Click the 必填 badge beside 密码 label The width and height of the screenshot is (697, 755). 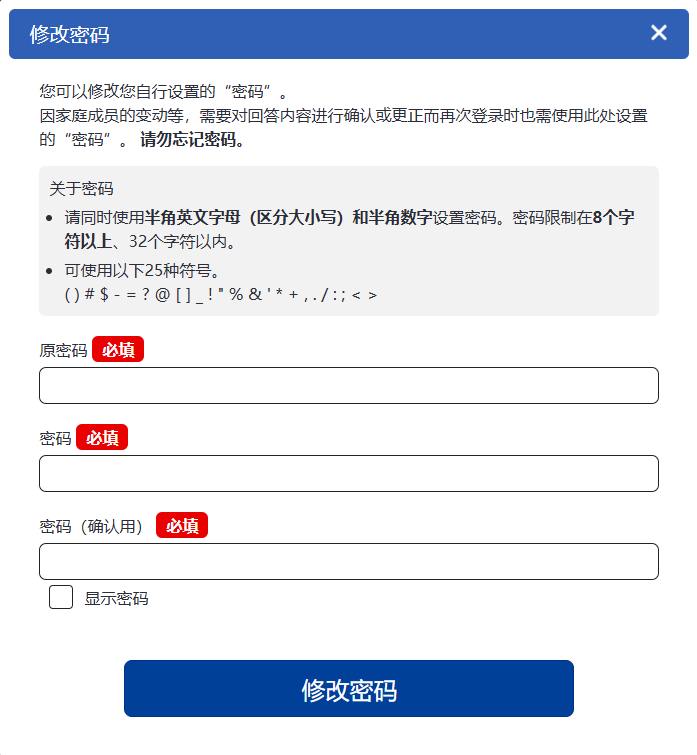pos(102,438)
